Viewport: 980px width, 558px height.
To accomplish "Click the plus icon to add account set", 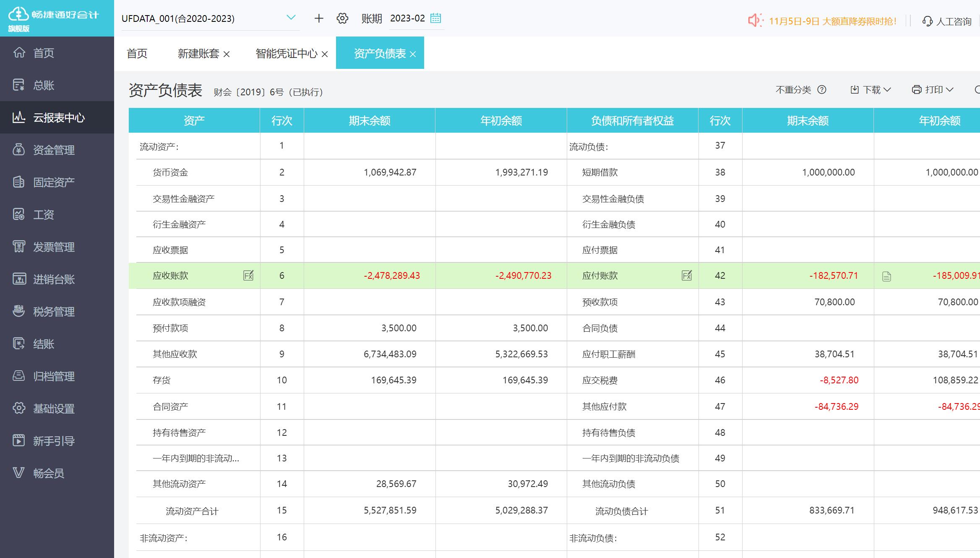I will (x=319, y=18).
